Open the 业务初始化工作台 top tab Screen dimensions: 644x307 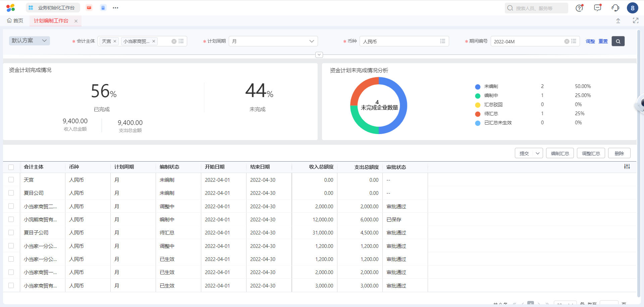point(53,8)
